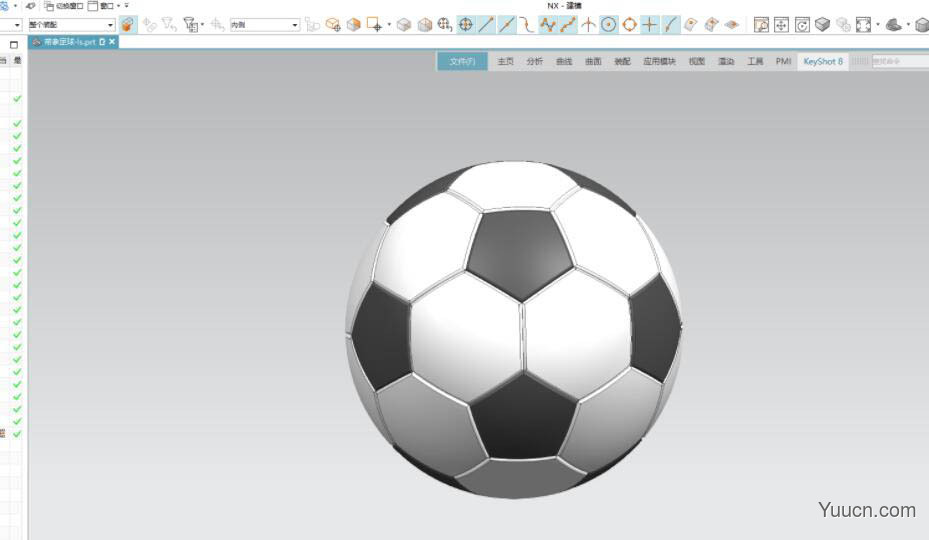Click the wireframe cube icon
Viewport: 929px width, 540px height.
pos(425,25)
